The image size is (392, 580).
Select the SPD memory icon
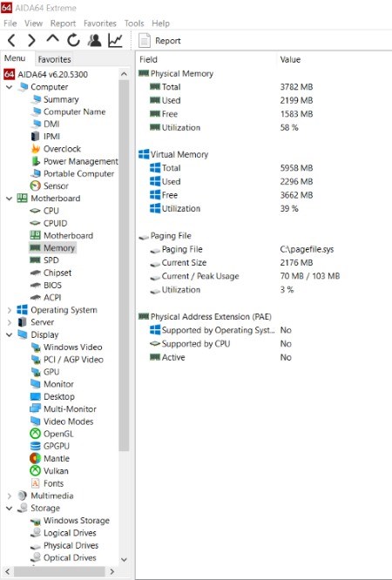(35, 260)
